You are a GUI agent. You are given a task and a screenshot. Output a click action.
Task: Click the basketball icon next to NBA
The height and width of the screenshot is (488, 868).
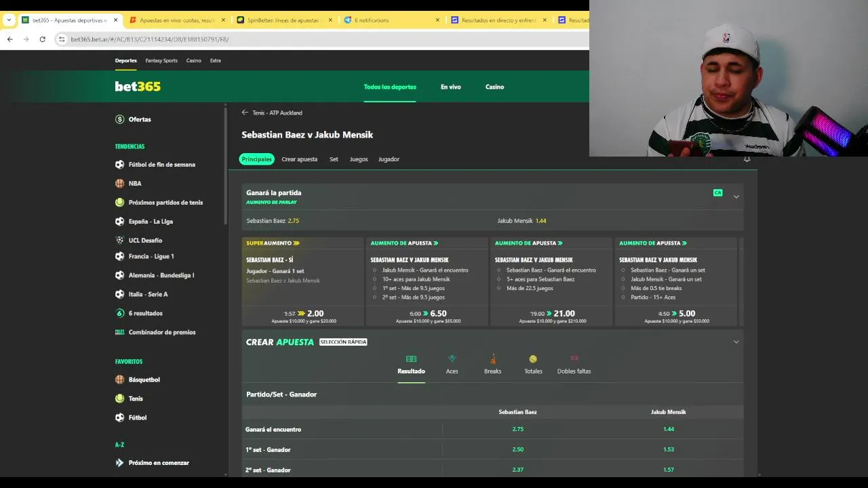click(x=120, y=184)
